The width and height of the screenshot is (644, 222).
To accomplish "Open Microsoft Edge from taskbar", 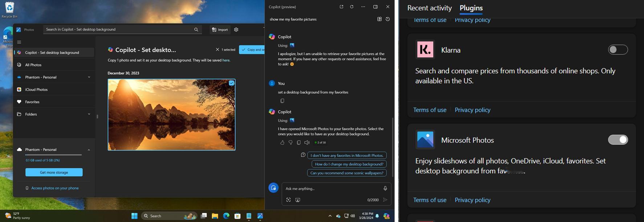I will (x=226, y=216).
